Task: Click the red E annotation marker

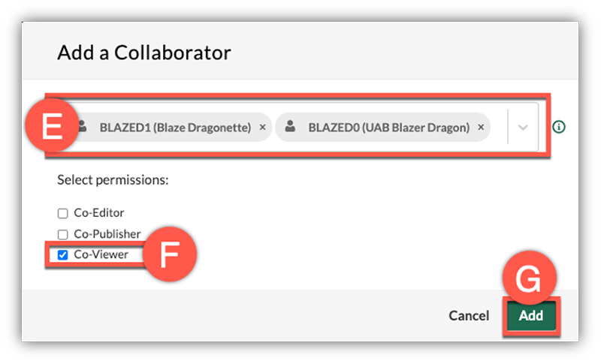Action: point(52,128)
